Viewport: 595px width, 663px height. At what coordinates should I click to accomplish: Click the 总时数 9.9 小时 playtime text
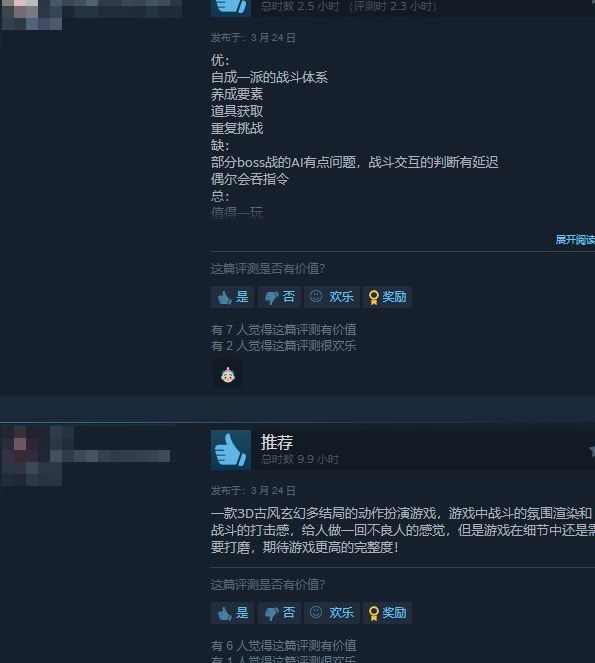point(300,459)
